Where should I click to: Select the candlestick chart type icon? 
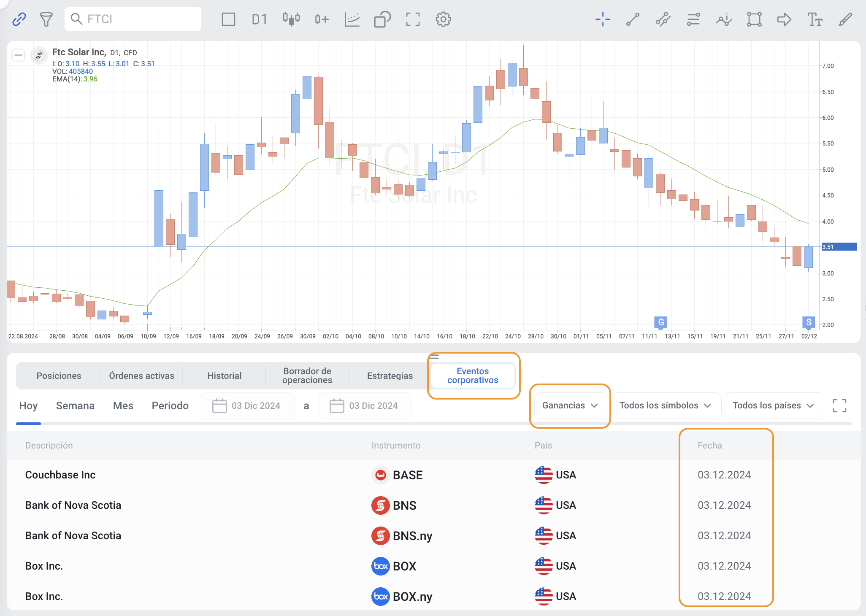291,19
